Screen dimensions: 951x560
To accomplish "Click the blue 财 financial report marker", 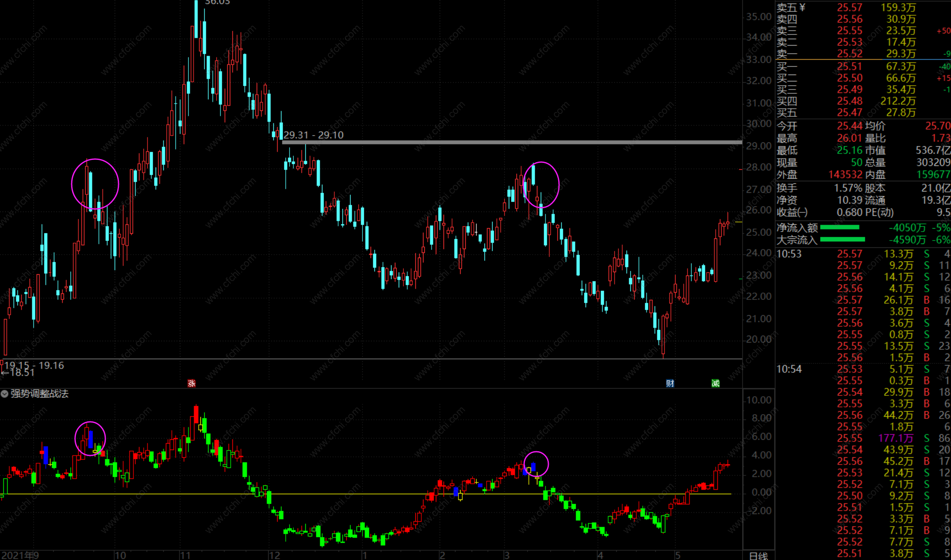I will (670, 383).
